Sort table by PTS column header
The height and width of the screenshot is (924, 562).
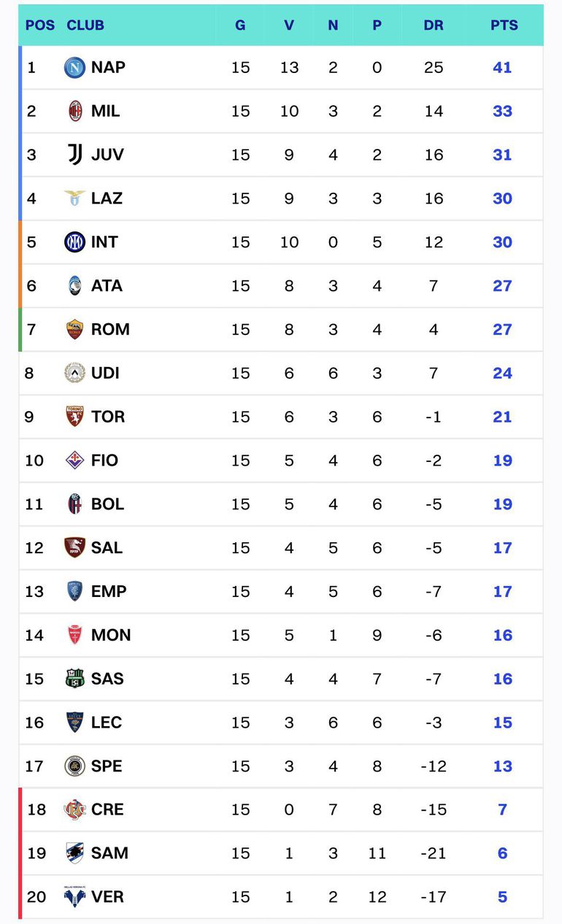504,25
